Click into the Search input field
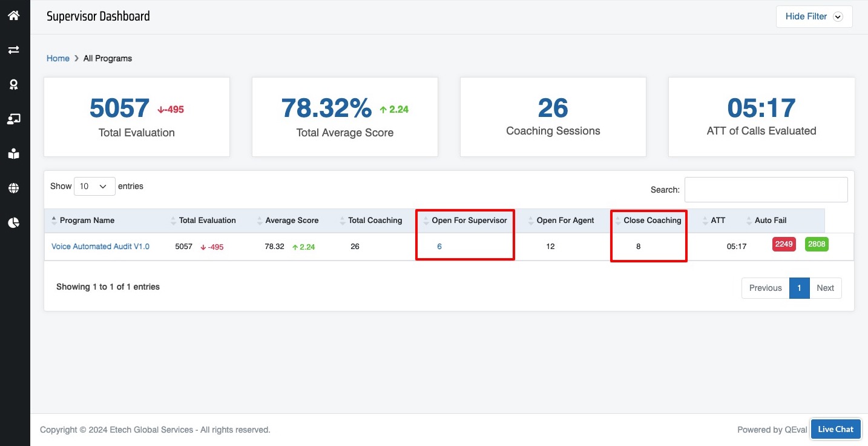 point(766,190)
